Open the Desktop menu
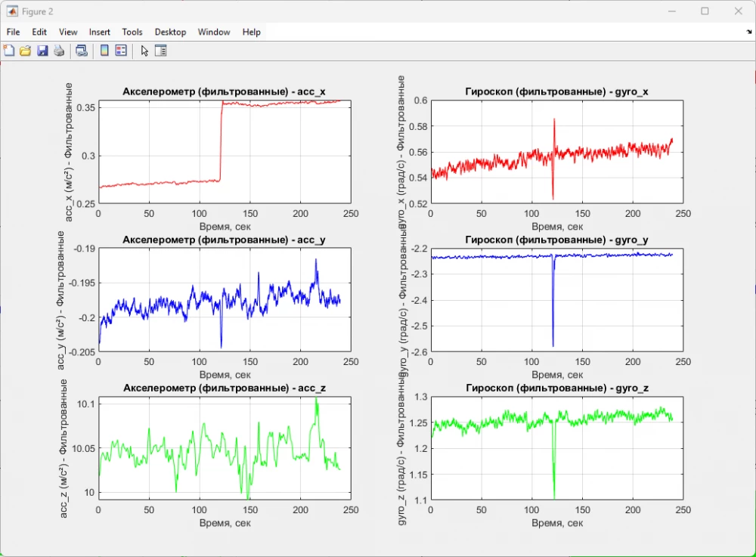The width and height of the screenshot is (756, 557). pyautogui.click(x=170, y=32)
